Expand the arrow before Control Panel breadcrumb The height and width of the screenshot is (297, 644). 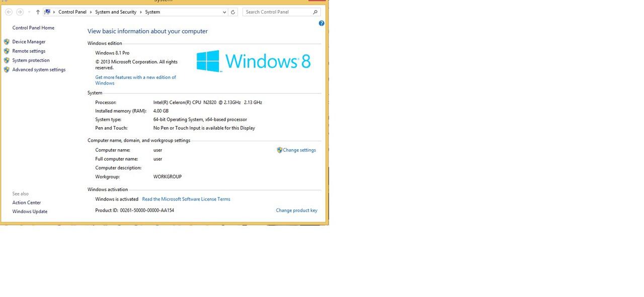[54, 12]
